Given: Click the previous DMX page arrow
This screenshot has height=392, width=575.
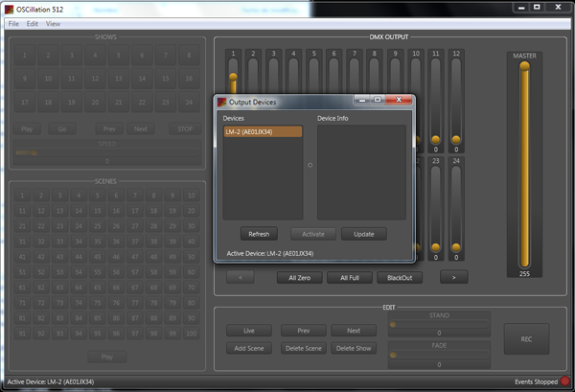Looking at the screenshot, I should [x=240, y=278].
